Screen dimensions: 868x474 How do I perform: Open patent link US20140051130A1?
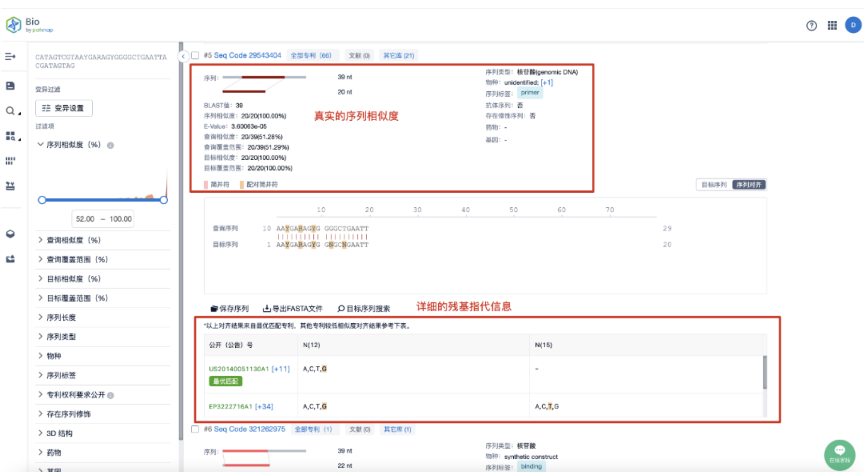point(239,369)
